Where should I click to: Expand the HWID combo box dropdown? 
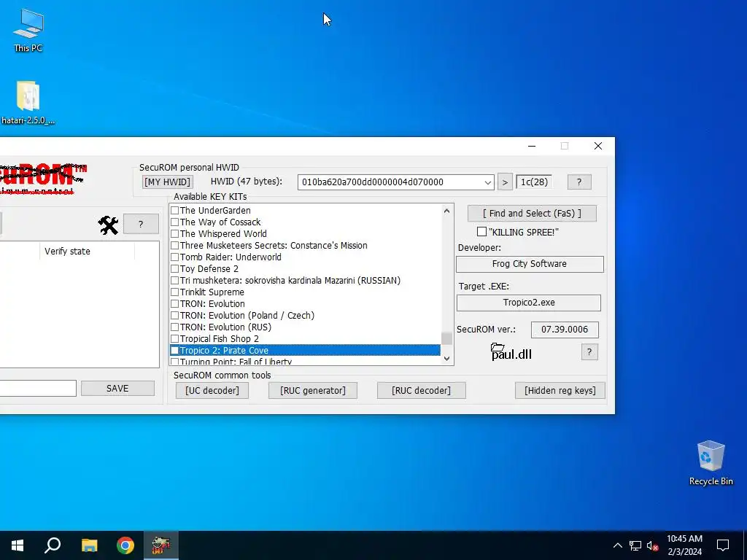click(488, 182)
